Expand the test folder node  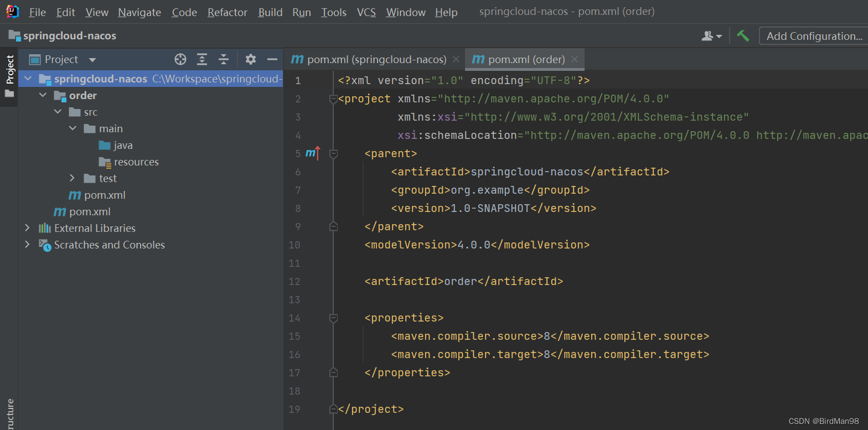(73, 178)
